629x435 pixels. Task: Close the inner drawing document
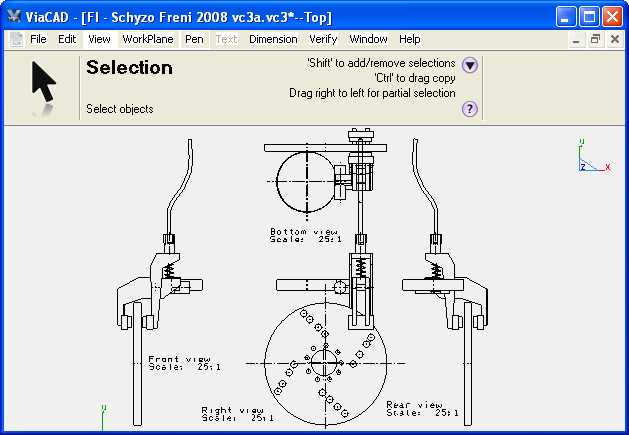tap(614, 39)
